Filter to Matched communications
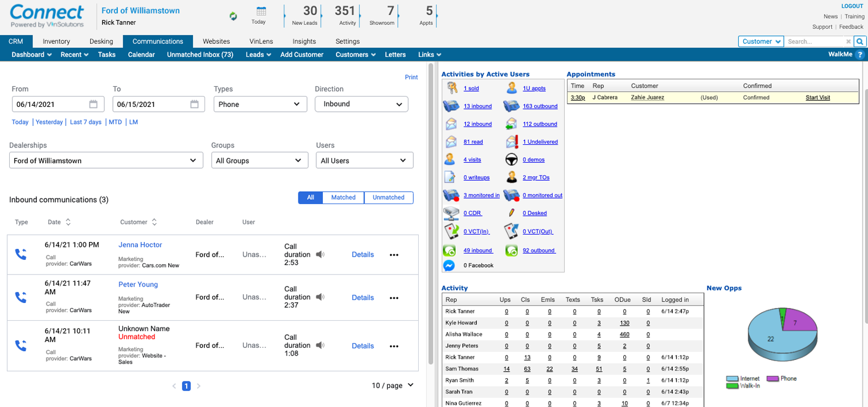 343,198
